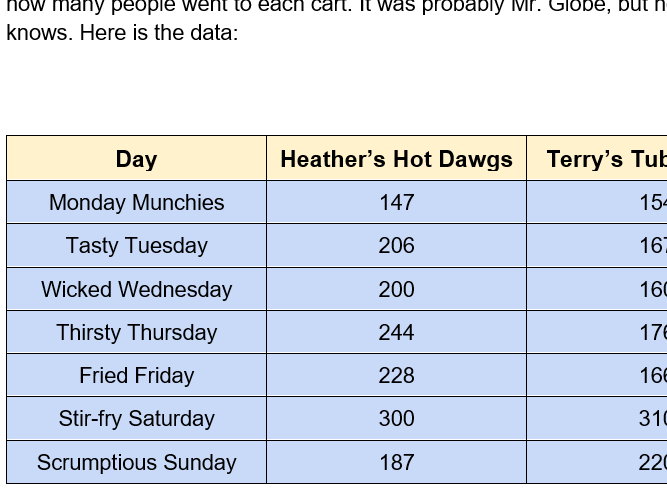Select the Heather's Hot Dawgs header cell
The image size is (667, 501).
pyautogui.click(x=396, y=158)
